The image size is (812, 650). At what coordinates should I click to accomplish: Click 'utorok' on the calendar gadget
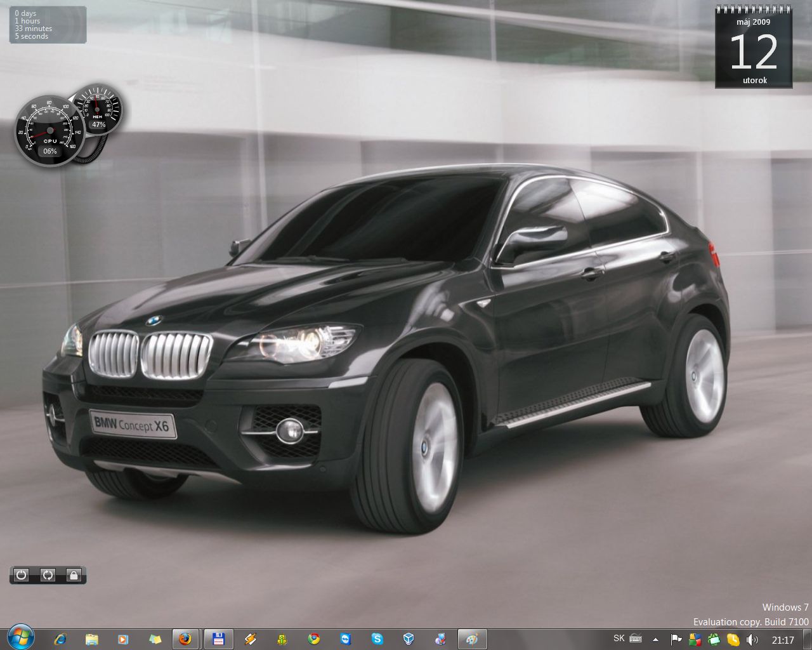point(755,81)
